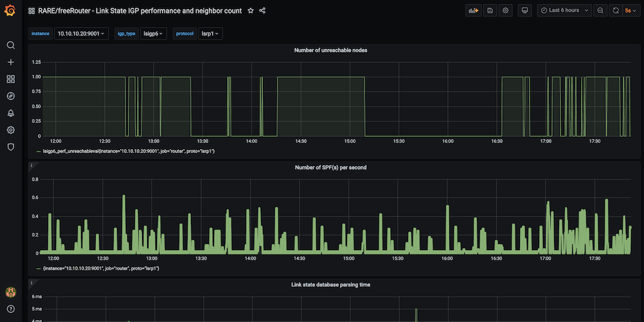Screen dimensions: 644x322
Task: Open the Search dashboards icon in sidebar
Action: [10, 46]
